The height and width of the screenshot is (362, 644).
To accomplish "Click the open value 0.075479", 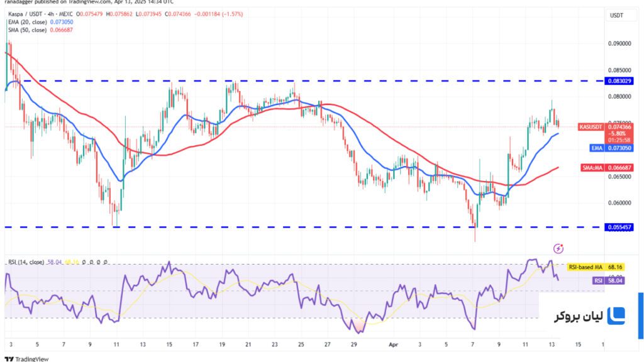I will [91, 14].
